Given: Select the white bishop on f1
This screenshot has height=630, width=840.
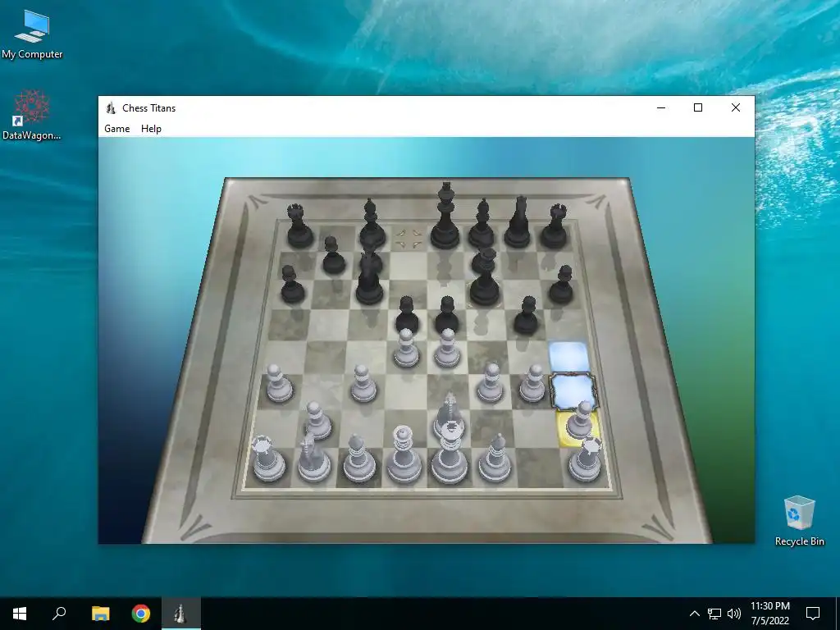Looking at the screenshot, I should tap(495, 459).
